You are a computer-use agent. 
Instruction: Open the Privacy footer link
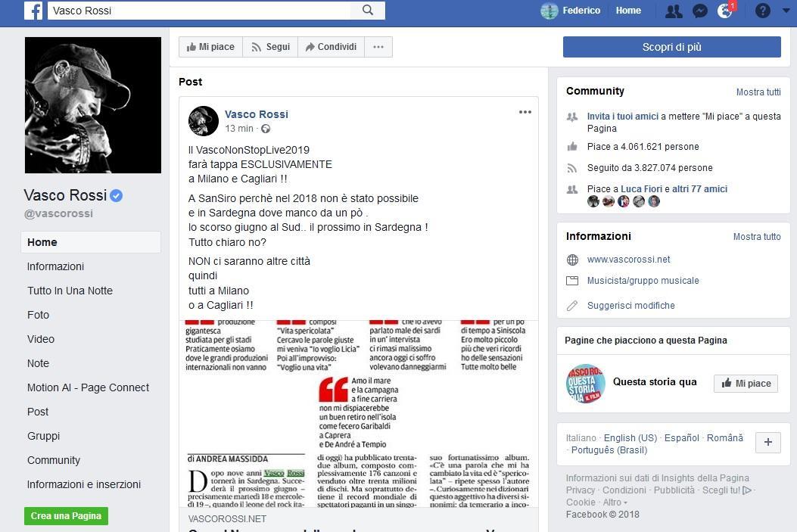tap(580, 490)
